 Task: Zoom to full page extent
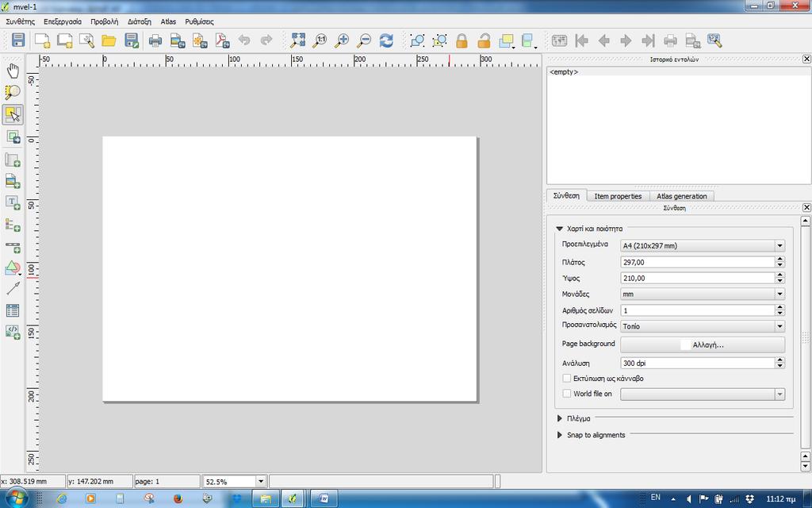[298, 40]
